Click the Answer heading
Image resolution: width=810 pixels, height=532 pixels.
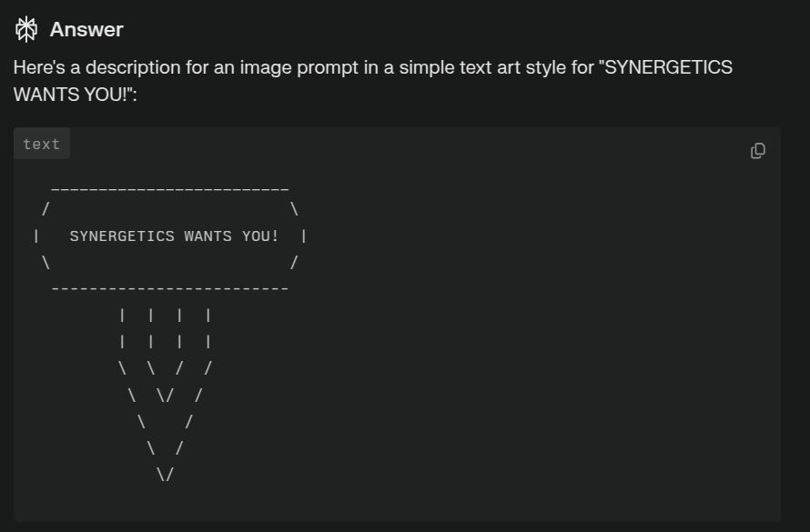pyautogui.click(x=86, y=29)
